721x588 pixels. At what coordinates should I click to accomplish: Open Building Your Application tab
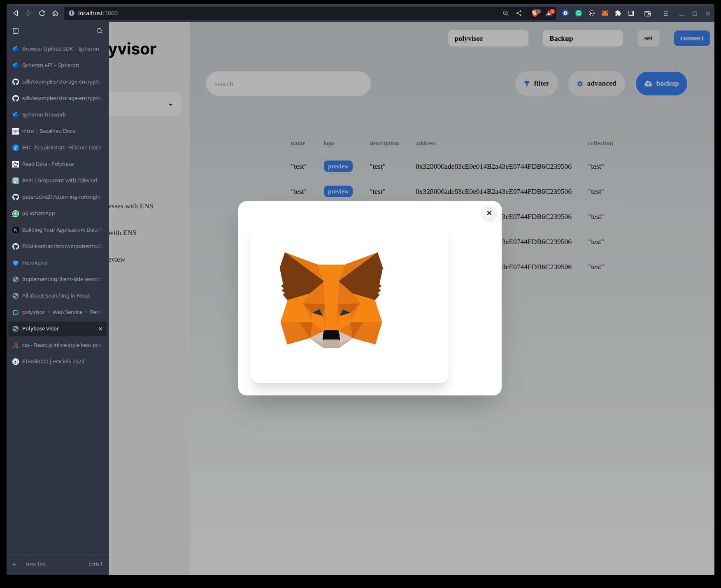[58, 230]
